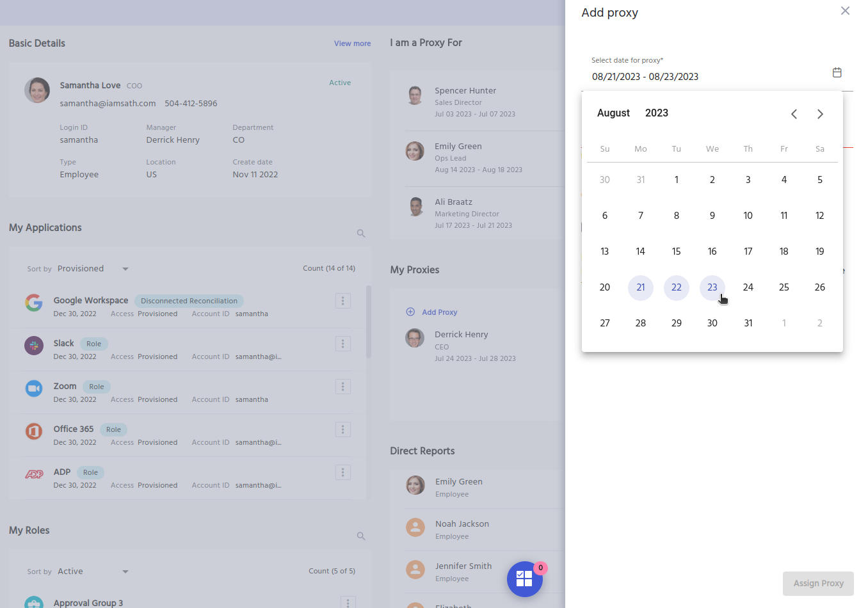The width and height of the screenshot is (868, 608).
Task: Select August 10 in the calendar
Action: [x=748, y=216]
